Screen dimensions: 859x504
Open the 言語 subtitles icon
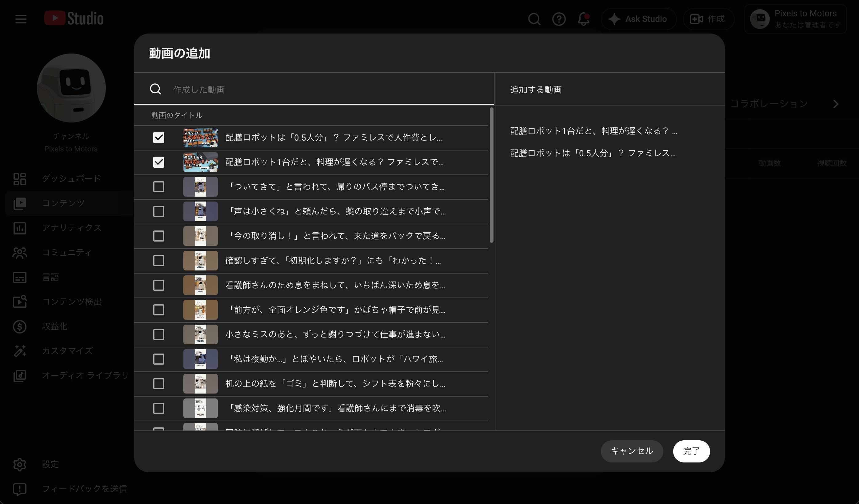pyautogui.click(x=20, y=277)
